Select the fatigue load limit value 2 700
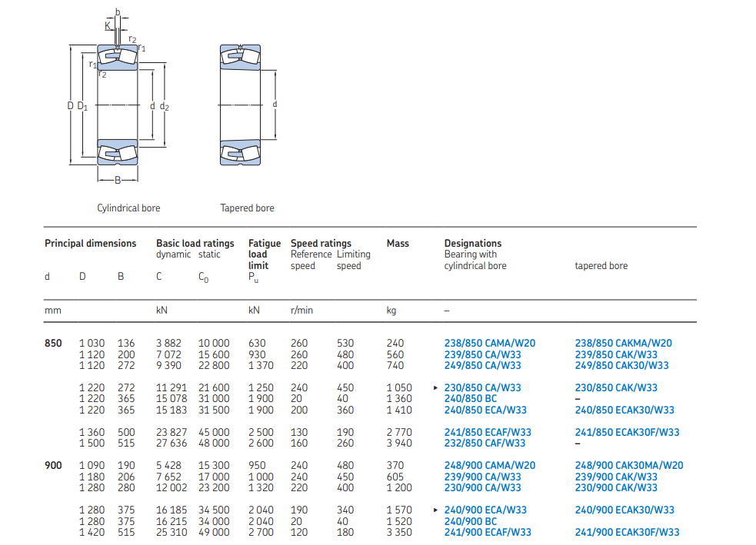 click(x=261, y=532)
